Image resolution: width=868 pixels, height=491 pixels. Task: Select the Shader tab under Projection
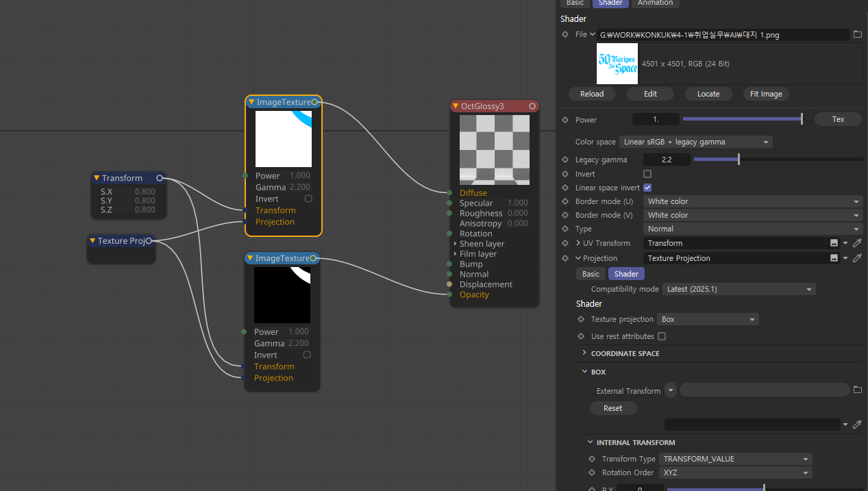click(626, 274)
